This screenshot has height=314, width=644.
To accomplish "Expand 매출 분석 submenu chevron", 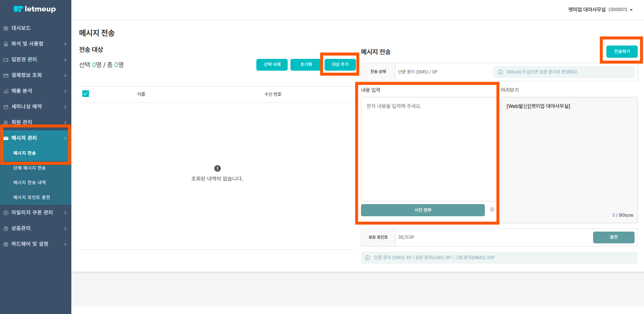I will pos(65,91).
